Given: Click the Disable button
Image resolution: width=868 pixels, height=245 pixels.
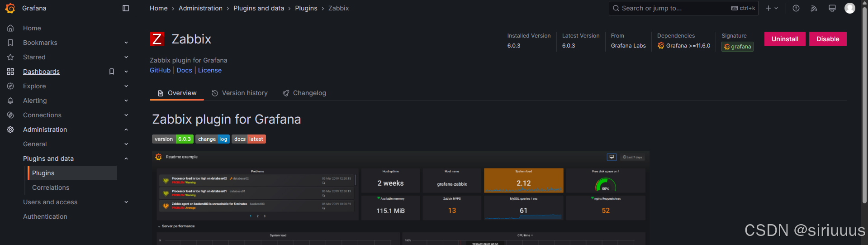Looking at the screenshot, I should point(828,39).
